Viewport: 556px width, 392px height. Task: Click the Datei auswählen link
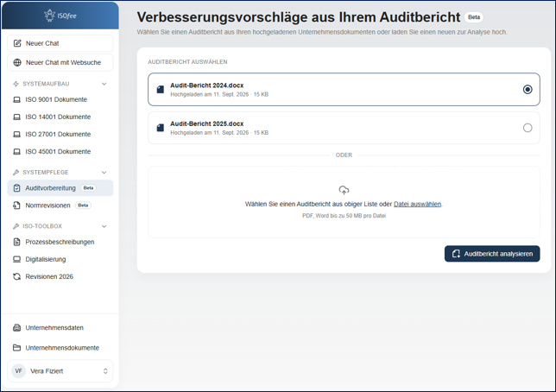[x=417, y=205]
